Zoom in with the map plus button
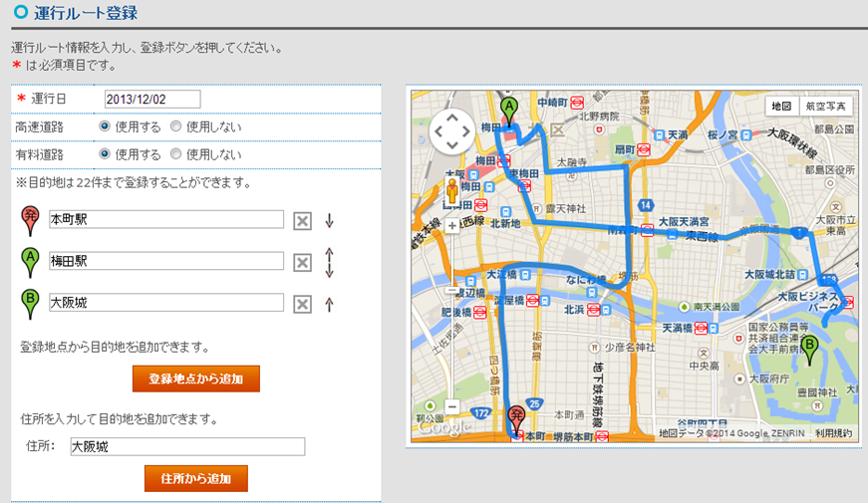The image size is (868, 503). point(452,226)
